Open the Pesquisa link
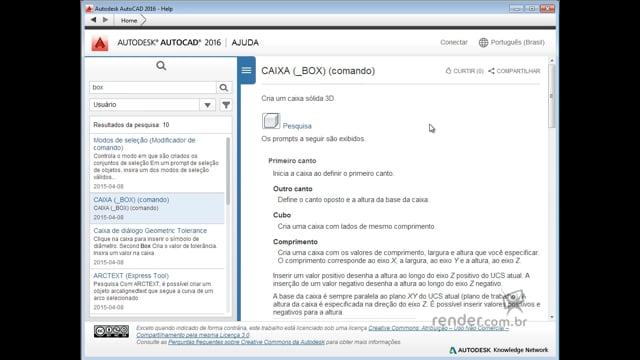This screenshot has height=360, width=640. pos(297,126)
